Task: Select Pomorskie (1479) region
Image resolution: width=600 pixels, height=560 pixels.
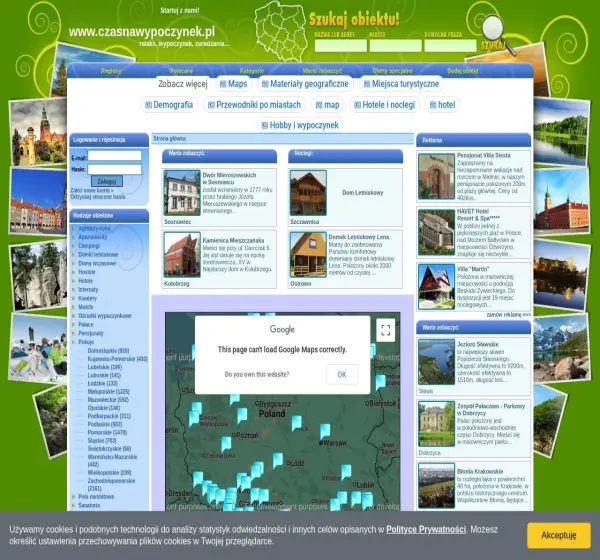Action: (x=107, y=433)
